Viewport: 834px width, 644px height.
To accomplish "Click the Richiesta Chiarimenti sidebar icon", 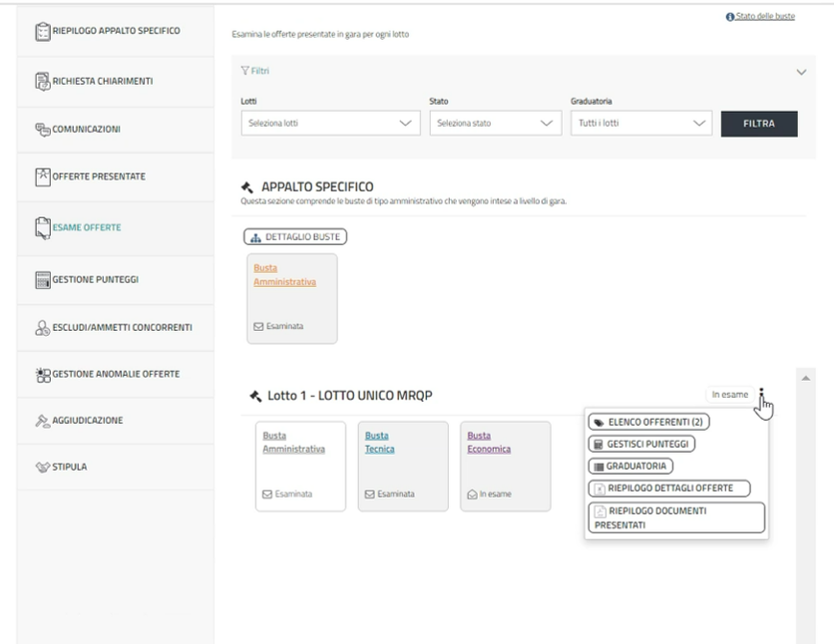I will point(42,82).
